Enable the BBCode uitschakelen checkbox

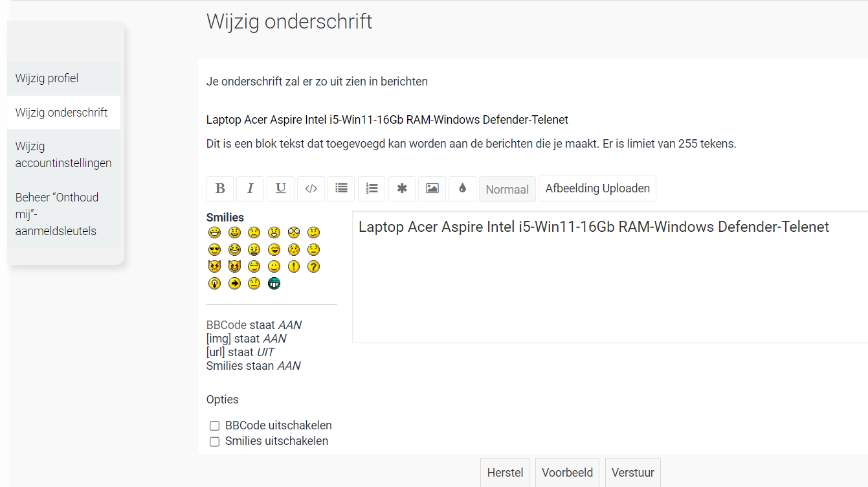(x=214, y=425)
